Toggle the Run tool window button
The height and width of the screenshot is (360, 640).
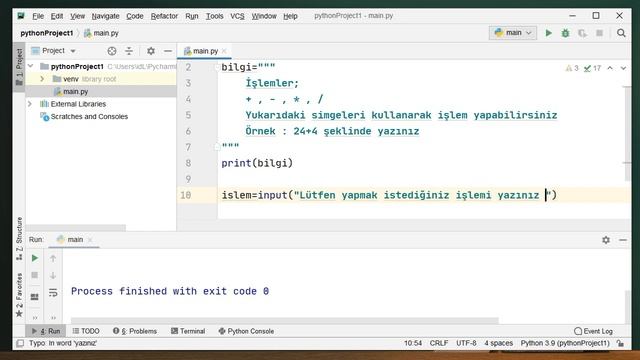[x=46, y=331]
